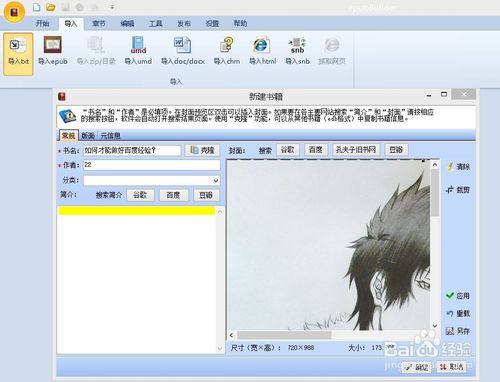Viewport: 500px width, 382px height.
Task: Click the 另存 save-as cover icon
Action: pyautogui.click(x=458, y=331)
